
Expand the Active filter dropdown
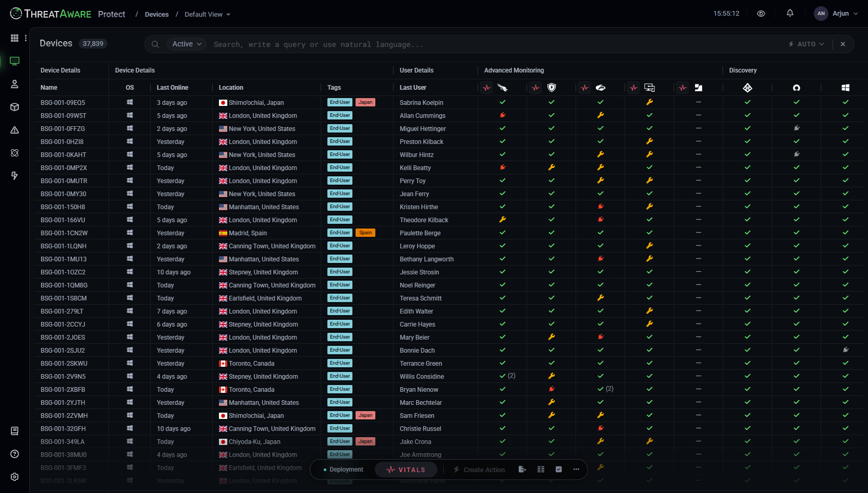[x=187, y=44]
